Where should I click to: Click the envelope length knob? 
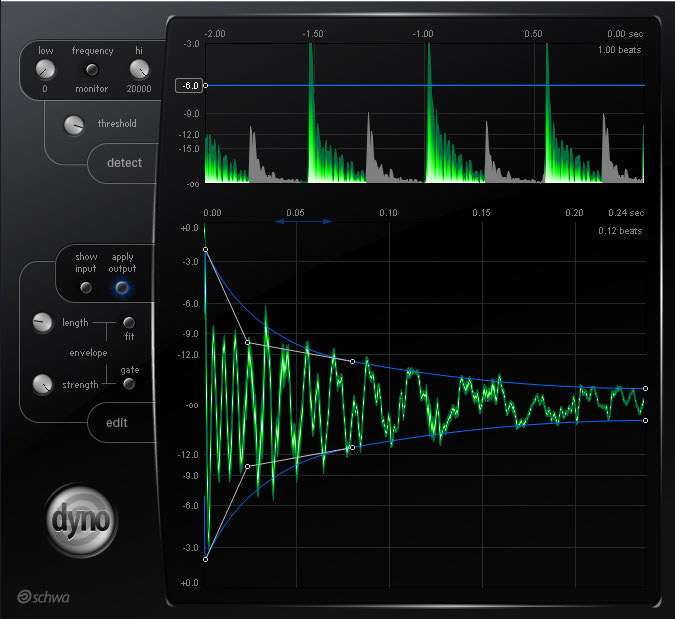click(x=42, y=322)
